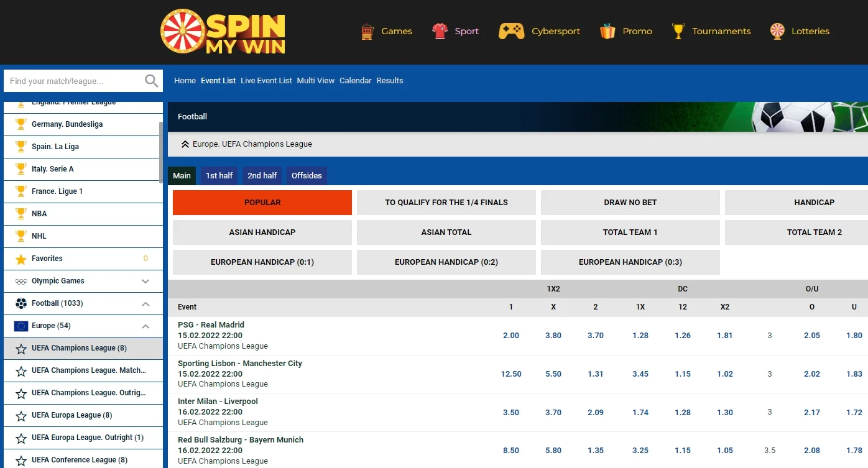The height and width of the screenshot is (468, 868).
Task: Open Cybersport via the gamepad icon
Action: 511,30
